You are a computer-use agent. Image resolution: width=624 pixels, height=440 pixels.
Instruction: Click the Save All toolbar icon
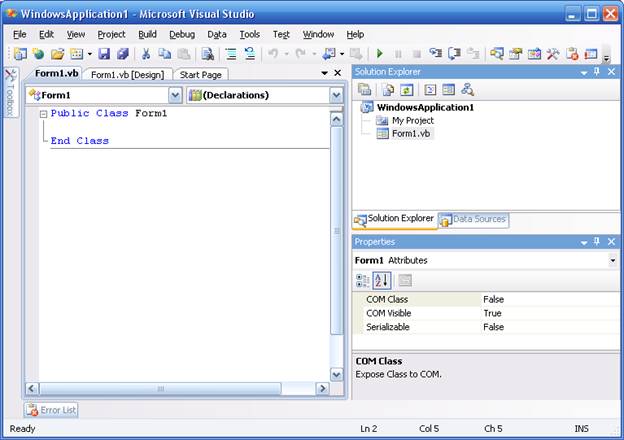[123, 53]
